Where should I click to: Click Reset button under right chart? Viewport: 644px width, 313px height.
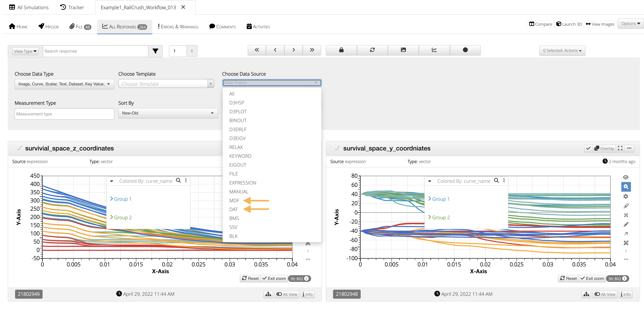tap(568, 278)
